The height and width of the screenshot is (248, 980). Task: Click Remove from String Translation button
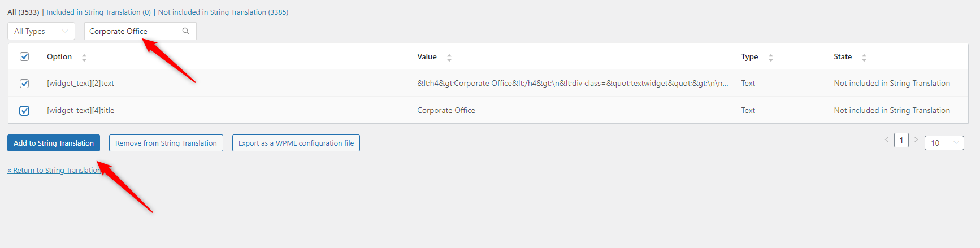166,143
